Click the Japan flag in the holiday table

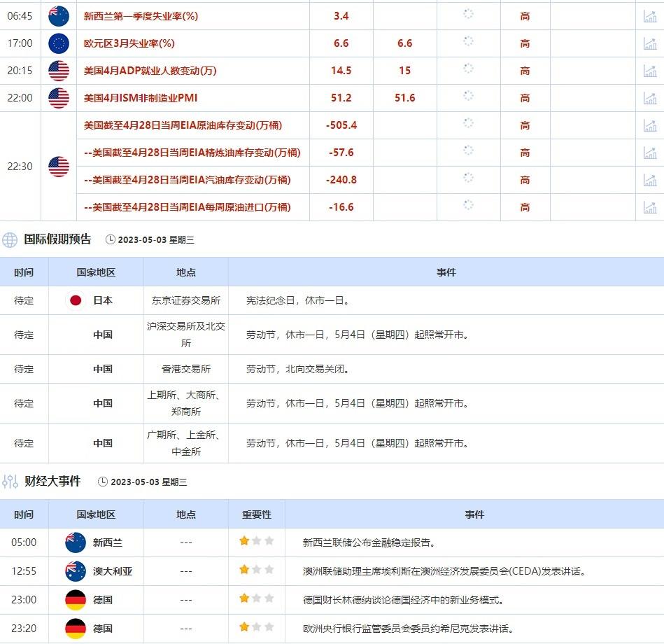75,300
